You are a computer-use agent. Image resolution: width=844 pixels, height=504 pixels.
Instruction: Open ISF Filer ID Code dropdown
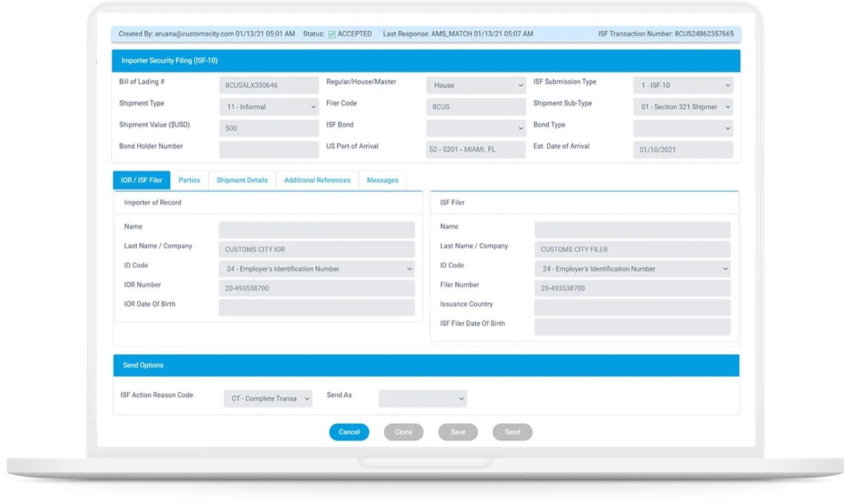pyautogui.click(x=632, y=269)
